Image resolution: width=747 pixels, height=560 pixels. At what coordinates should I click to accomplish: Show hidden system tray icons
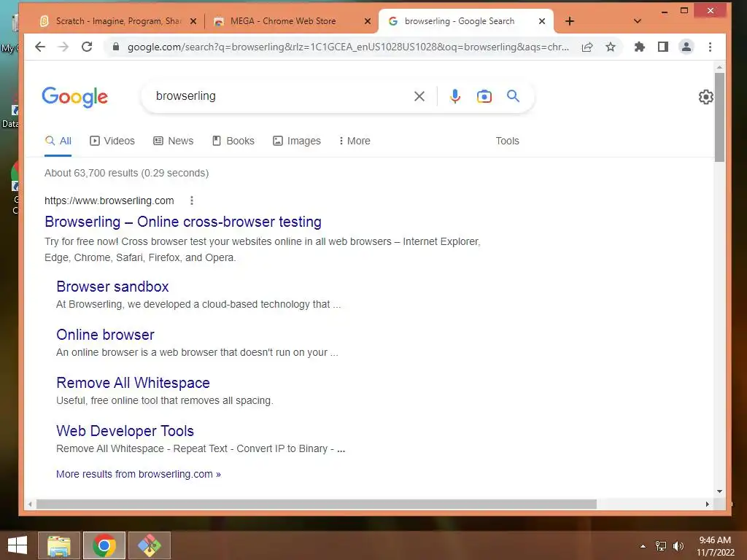click(643, 545)
